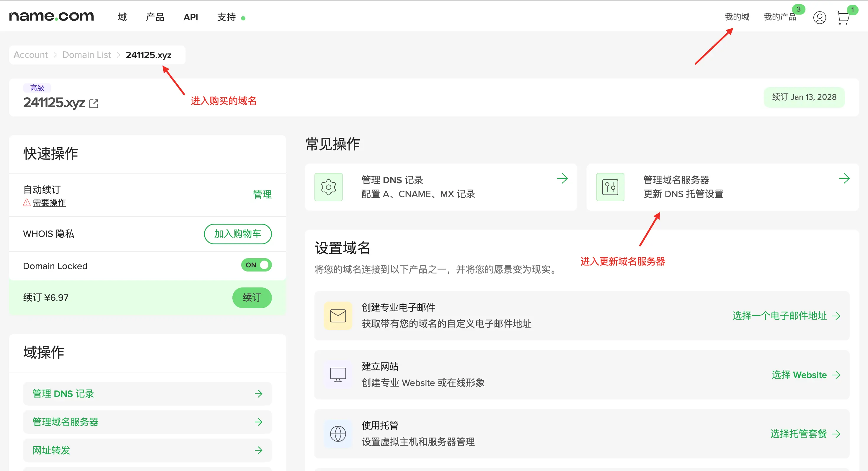868x471 pixels.
Task: Click the 加入购物车 button for WHOIS 隐私
Action: point(238,234)
